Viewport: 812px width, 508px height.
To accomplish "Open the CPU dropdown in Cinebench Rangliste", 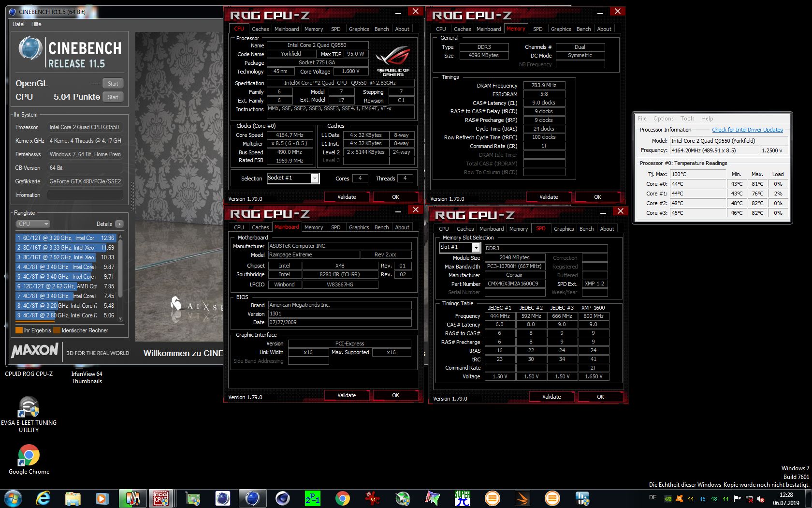I will [x=33, y=224].
